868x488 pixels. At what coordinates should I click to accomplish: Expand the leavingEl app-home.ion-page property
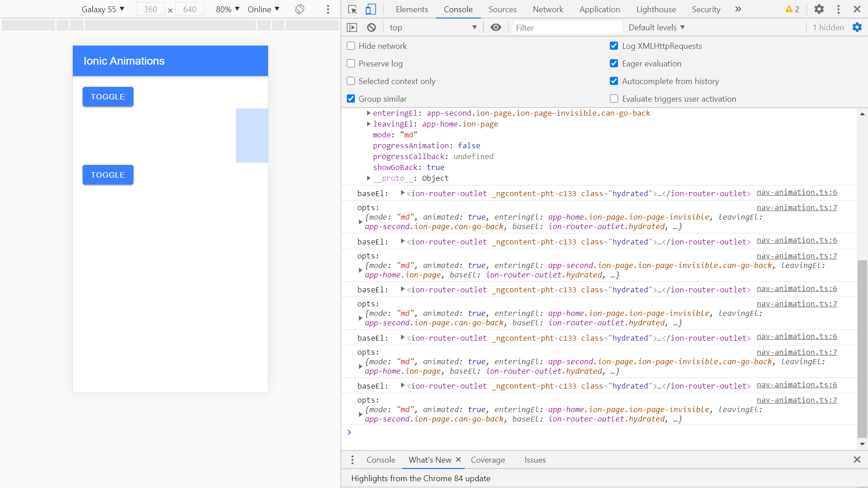pyautogui.click(x=368, y=124)
